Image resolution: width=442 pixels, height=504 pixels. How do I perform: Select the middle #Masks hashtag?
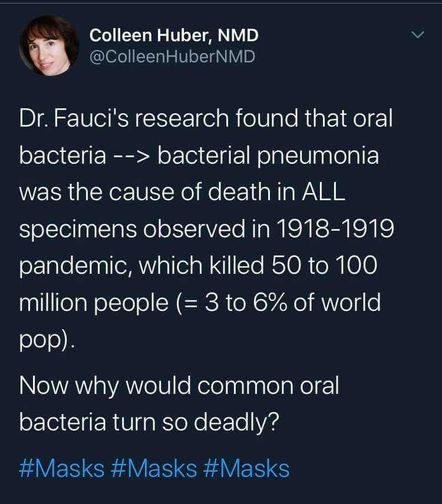point(154,469)
